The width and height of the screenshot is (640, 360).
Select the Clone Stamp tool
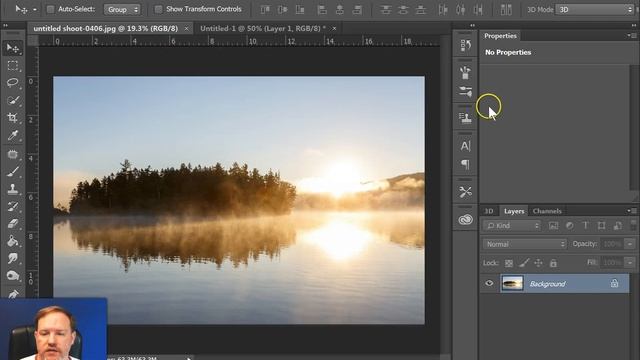pos(13,189)
